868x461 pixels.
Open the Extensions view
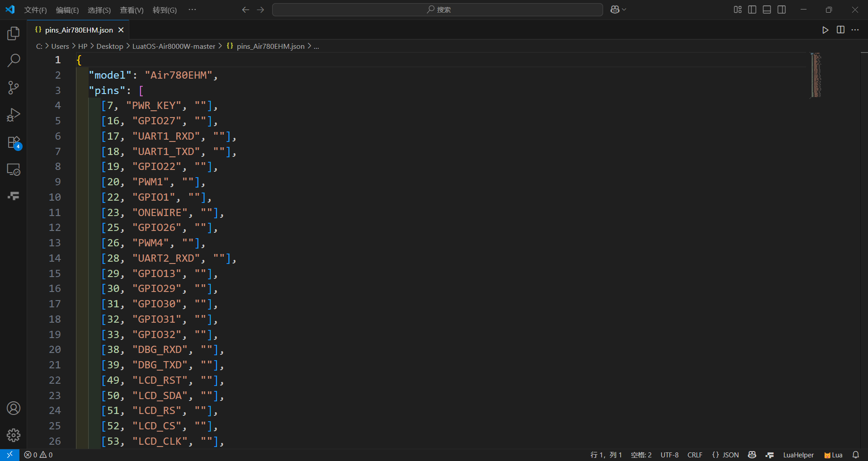tap(14, 142)
